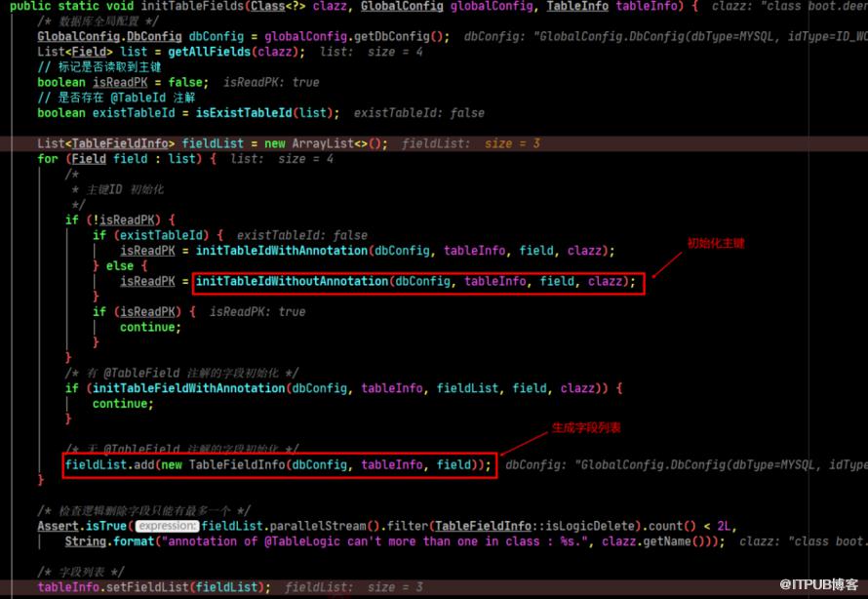Click the initTableFields method name in the signature

(x=192, y=6)
